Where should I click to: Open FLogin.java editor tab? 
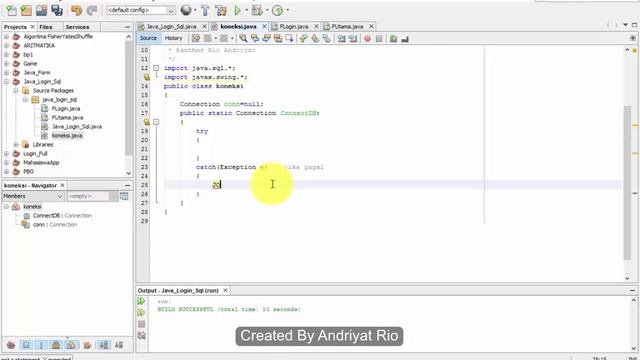pos(294,27)
